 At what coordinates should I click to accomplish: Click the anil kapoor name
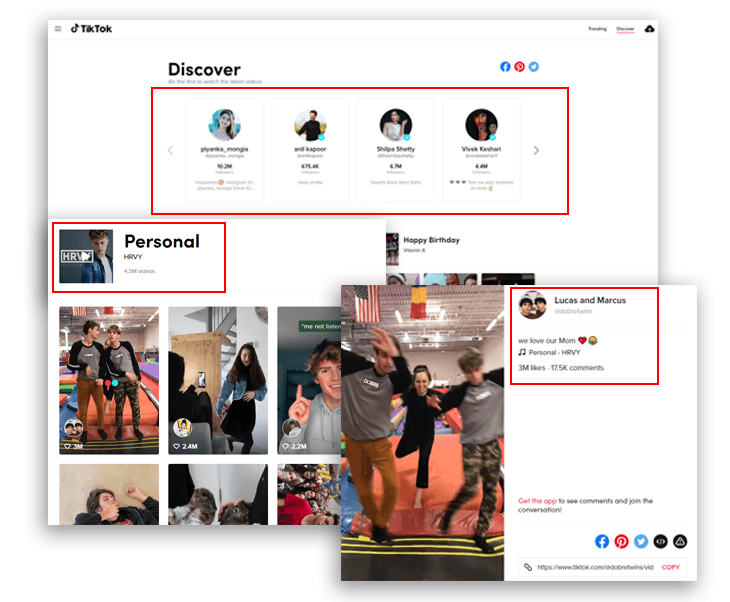click(x=310, y=149)
